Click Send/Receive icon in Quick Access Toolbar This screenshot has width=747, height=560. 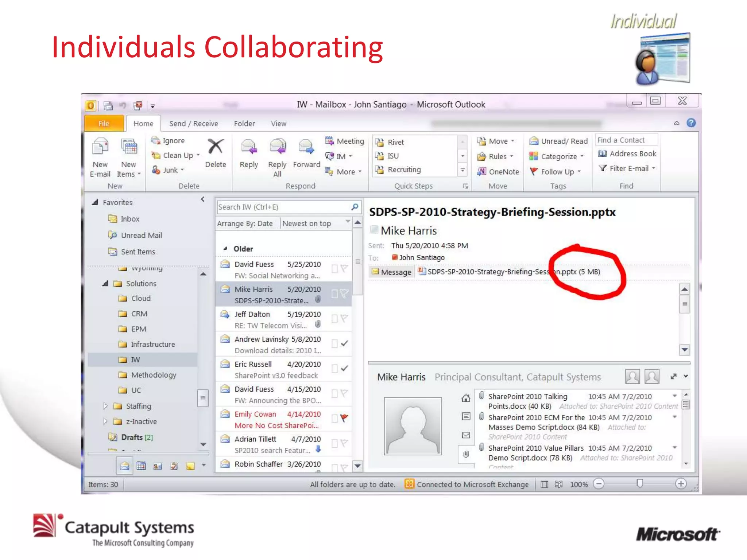(x=108, y=106)
